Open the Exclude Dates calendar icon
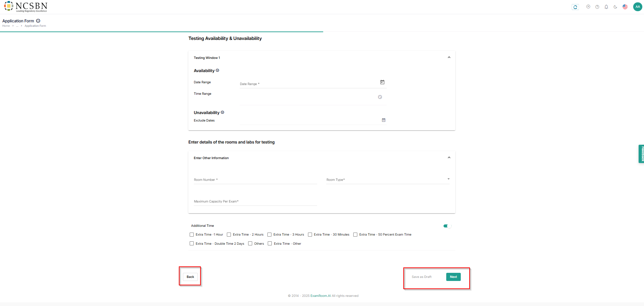The height and width of the screenshot is (306, 644). click(384, 120)
